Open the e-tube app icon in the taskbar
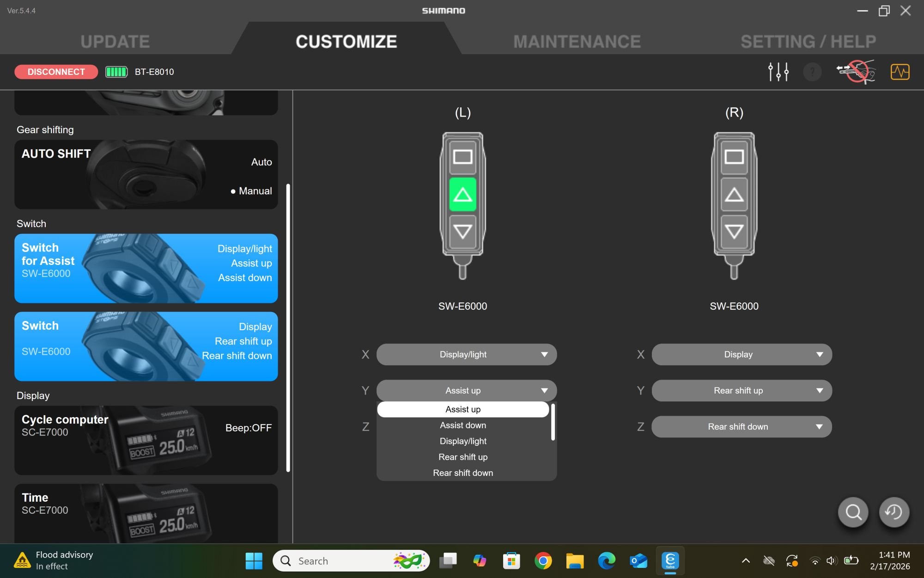Viewport: 924px width, 578px height. pos(670,560)
